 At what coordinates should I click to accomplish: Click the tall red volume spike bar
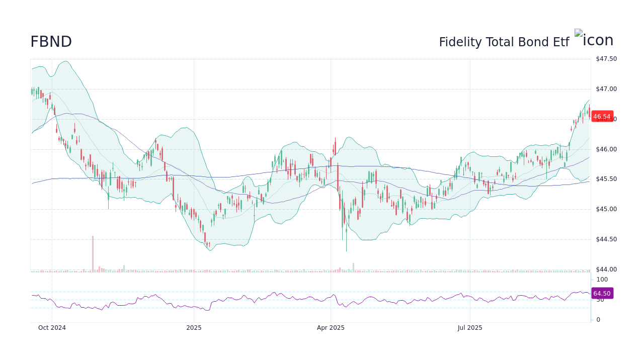click(x=93, y=251)
